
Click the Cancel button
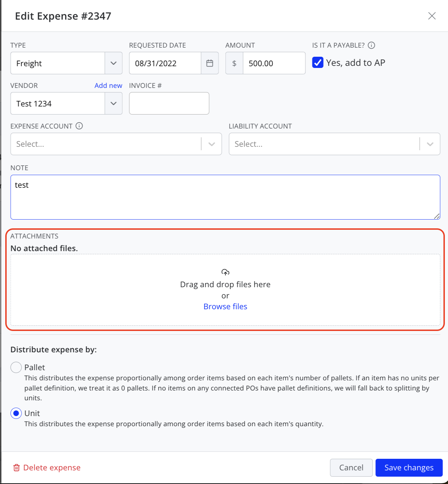(351, 468)
